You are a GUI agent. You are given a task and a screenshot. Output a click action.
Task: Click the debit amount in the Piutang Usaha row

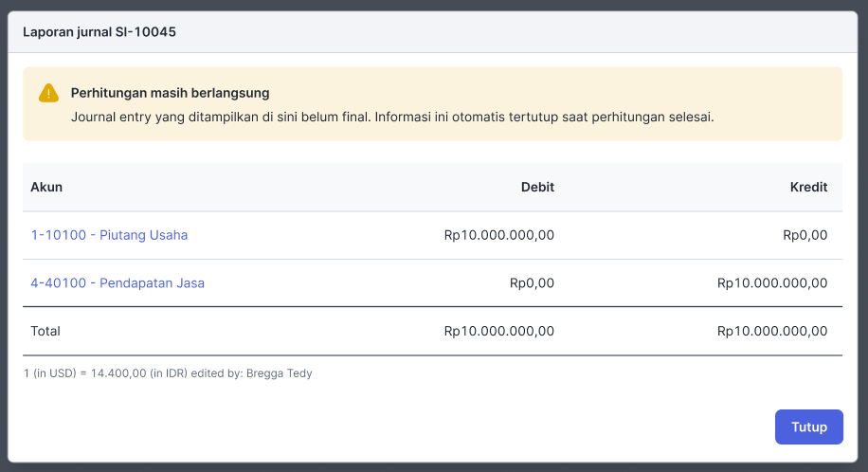point(498,235)
